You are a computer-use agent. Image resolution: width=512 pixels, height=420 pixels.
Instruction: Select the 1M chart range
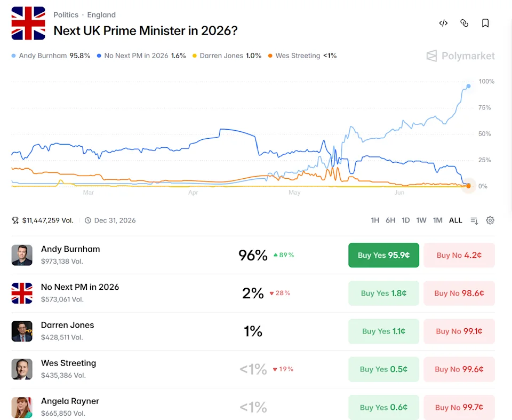(x=437, y=220)
